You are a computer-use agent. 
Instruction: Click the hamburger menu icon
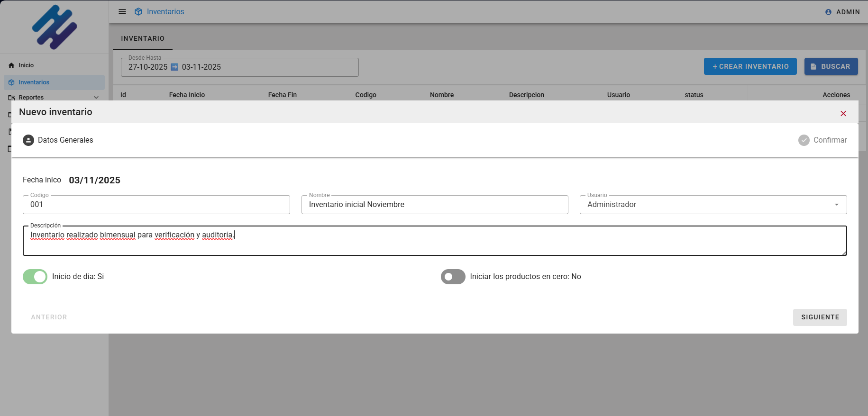[122, 12]
